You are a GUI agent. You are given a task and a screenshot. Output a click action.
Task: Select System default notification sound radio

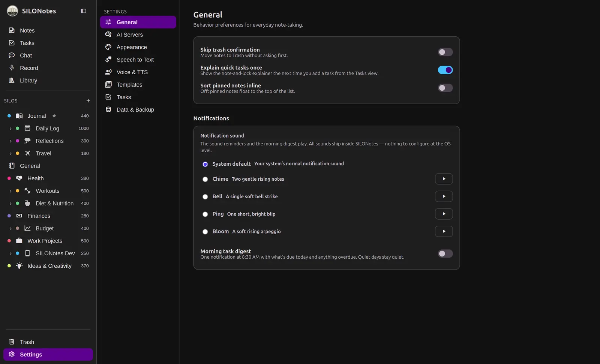click(205, 164)
